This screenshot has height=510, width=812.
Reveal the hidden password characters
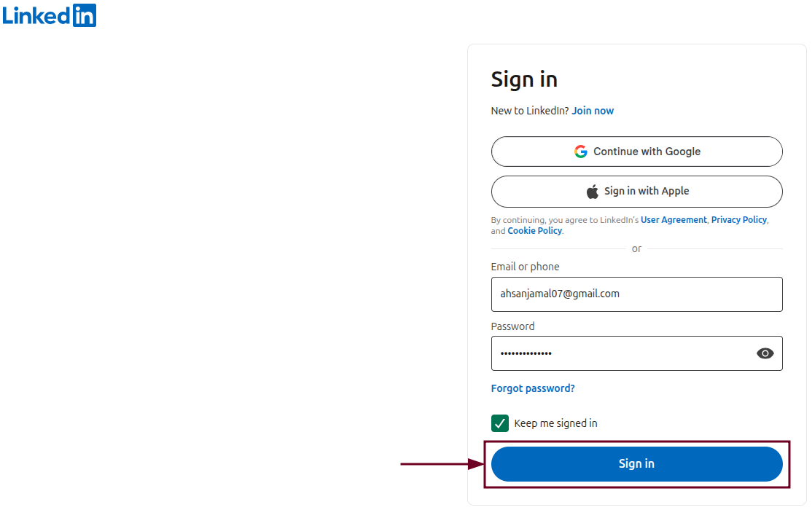pyautogui.click(x=765, y=353)
